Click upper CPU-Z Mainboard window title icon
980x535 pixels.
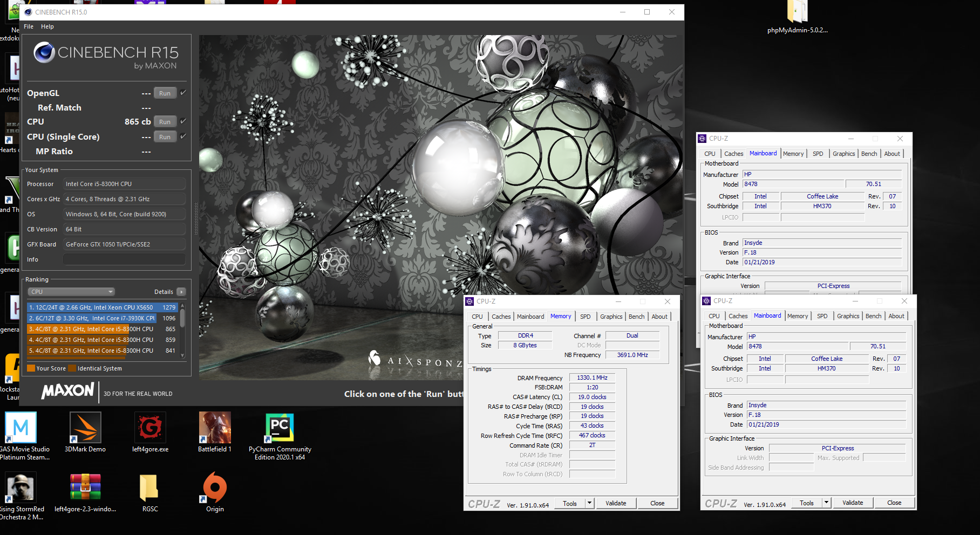(x=702, y=139)
